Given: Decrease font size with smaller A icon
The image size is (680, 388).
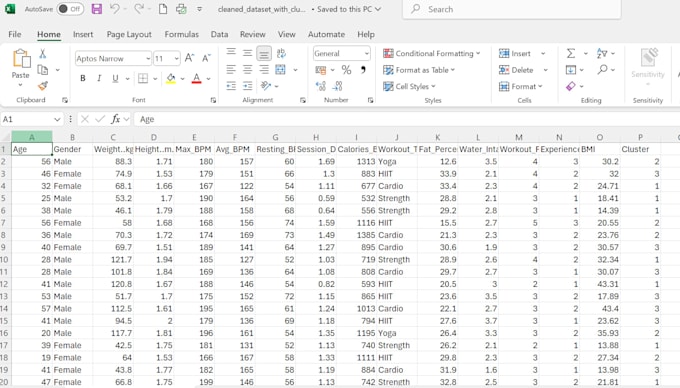Looking at the screenshot, I should tap(206, 58).
